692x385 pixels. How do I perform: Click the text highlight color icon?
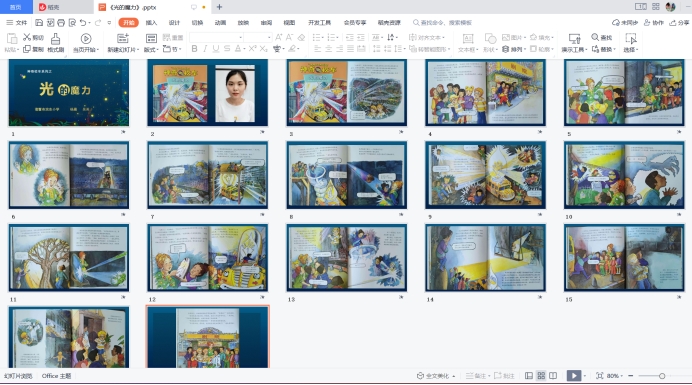coord(292,49)
